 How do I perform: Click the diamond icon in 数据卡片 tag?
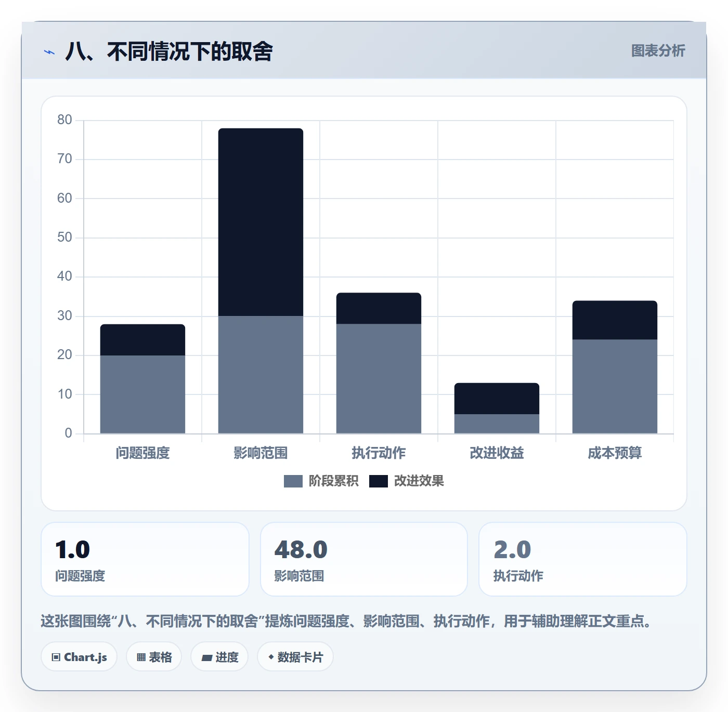tap(271, 657)
